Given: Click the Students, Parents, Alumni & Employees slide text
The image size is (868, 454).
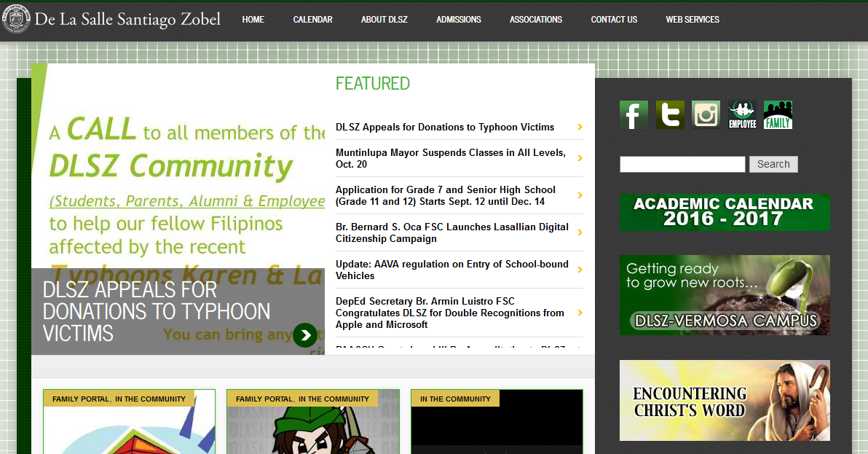Looking at the screenshot, I should [186, 201].
